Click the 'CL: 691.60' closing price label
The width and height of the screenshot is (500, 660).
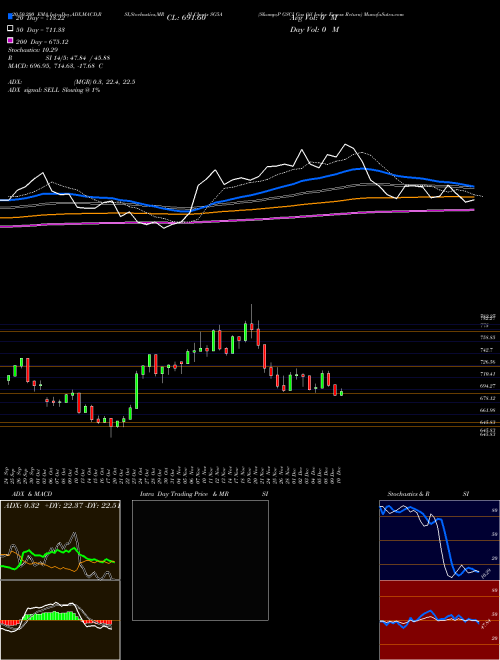186,18
